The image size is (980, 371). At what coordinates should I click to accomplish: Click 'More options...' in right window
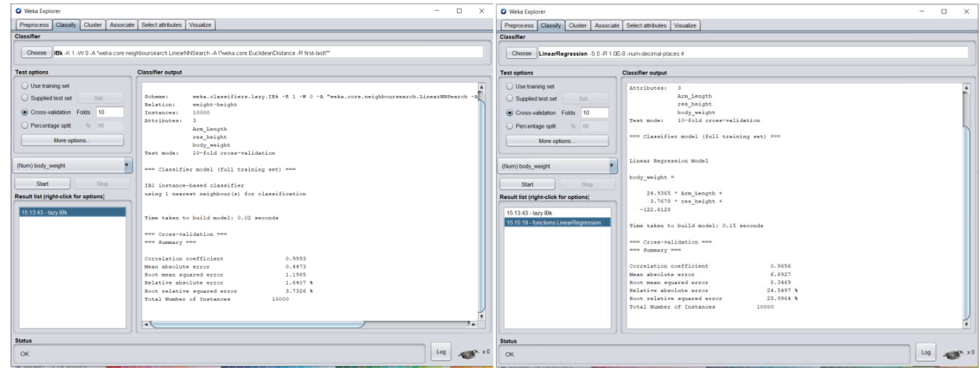tap(557, 140)
